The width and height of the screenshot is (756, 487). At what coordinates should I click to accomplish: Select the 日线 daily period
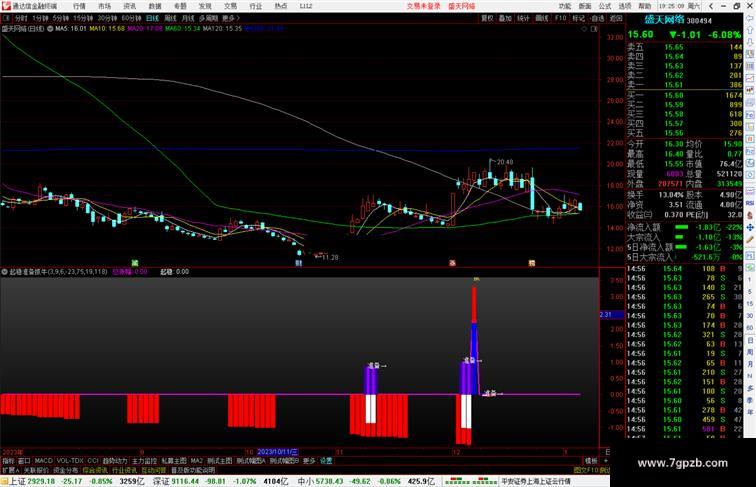152,18
